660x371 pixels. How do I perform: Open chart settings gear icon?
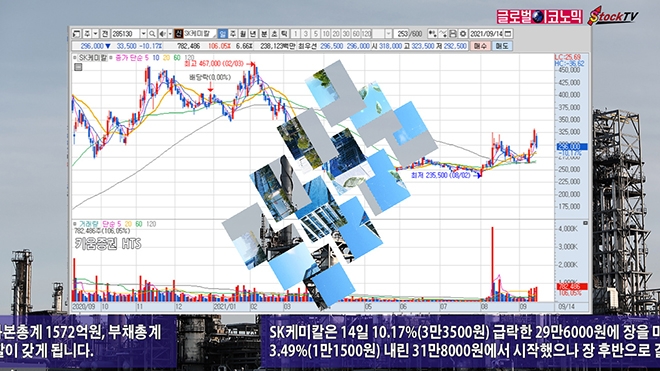tap(463, 34)
